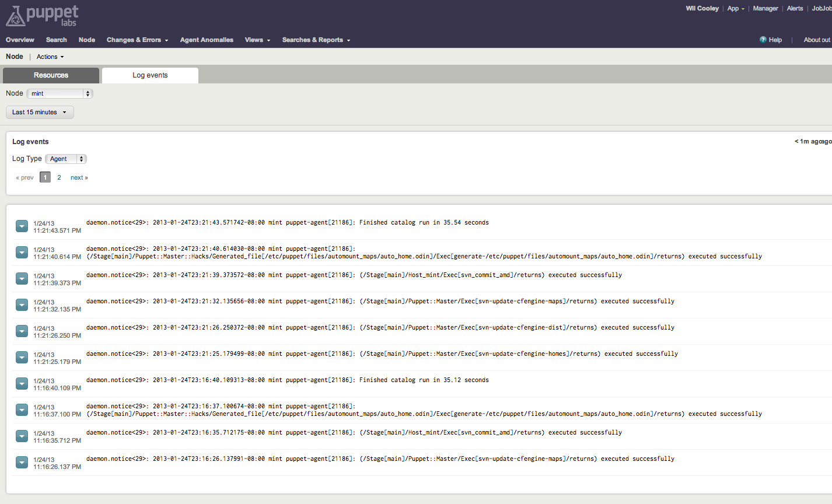Click the Help link
Viewport: 832px width, 504px height.
tap(775, 40)
